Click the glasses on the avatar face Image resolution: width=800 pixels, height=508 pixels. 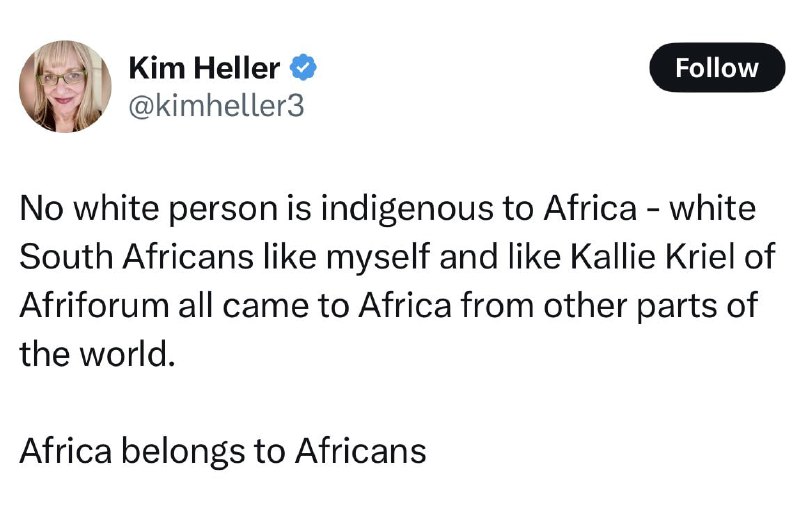[62, 78]
